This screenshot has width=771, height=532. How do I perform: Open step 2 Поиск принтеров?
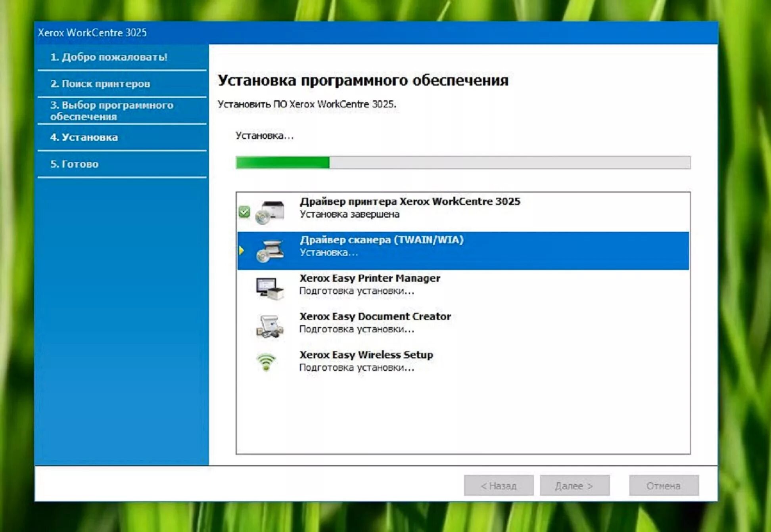[122, 84]
